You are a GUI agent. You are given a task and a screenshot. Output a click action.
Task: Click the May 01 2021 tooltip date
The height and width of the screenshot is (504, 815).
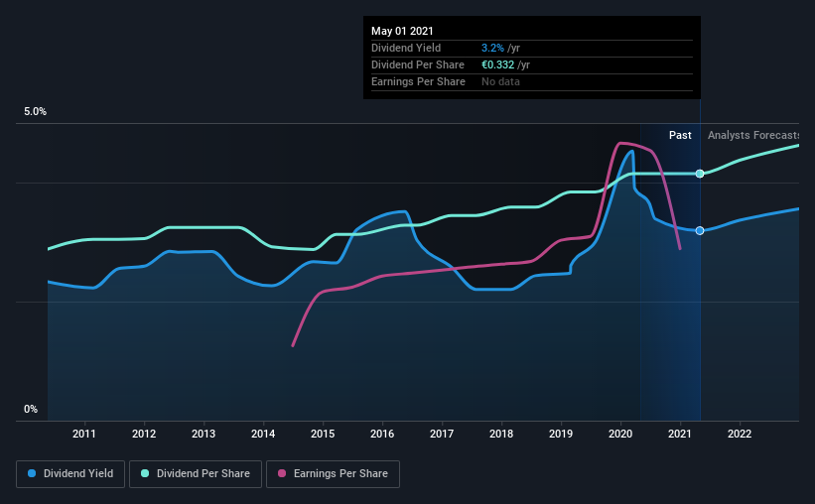402,31
